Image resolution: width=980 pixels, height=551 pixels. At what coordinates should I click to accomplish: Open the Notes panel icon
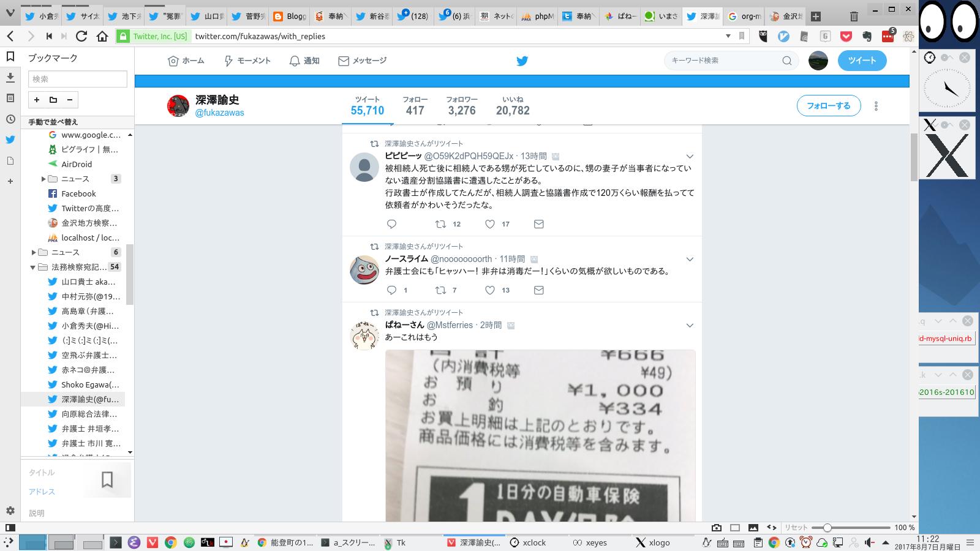10,98
